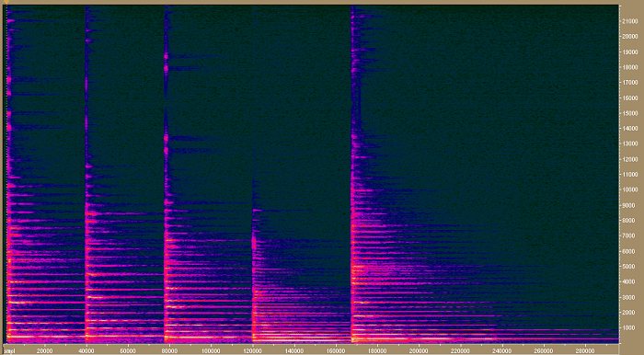Image resolution: width=644 pixels, height=355 pixels.
Task: Click the 160000 sample mark on time ruler
Action: pos(337,351)
